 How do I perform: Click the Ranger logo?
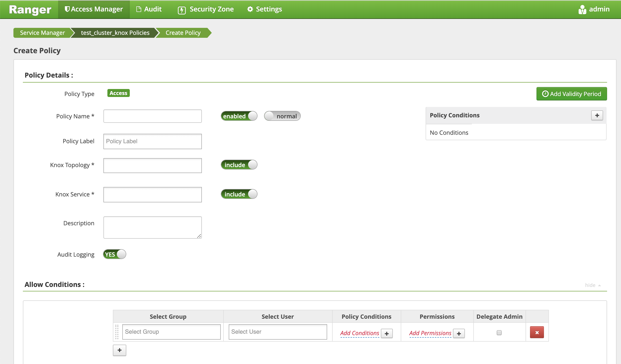[30, 9]
